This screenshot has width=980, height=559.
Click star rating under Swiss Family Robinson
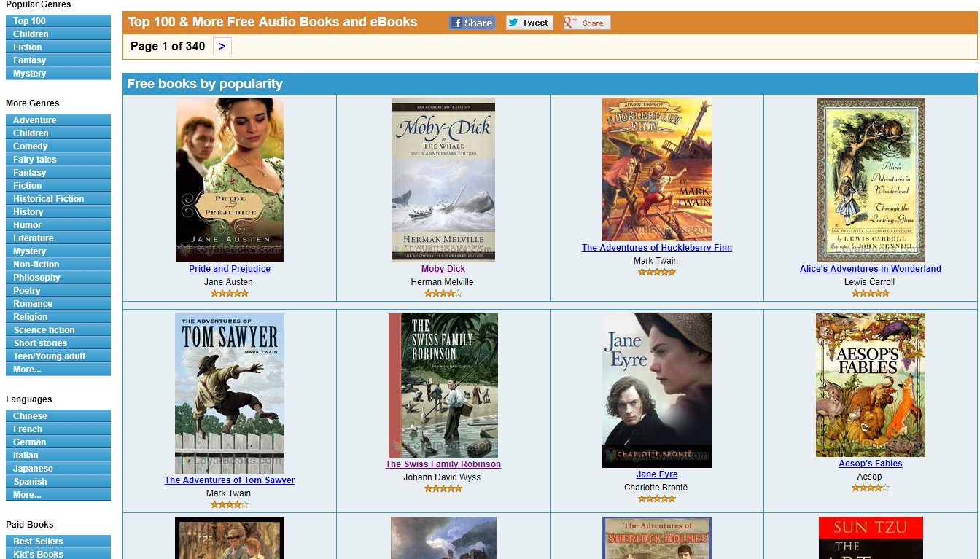[x=443, y=488]
